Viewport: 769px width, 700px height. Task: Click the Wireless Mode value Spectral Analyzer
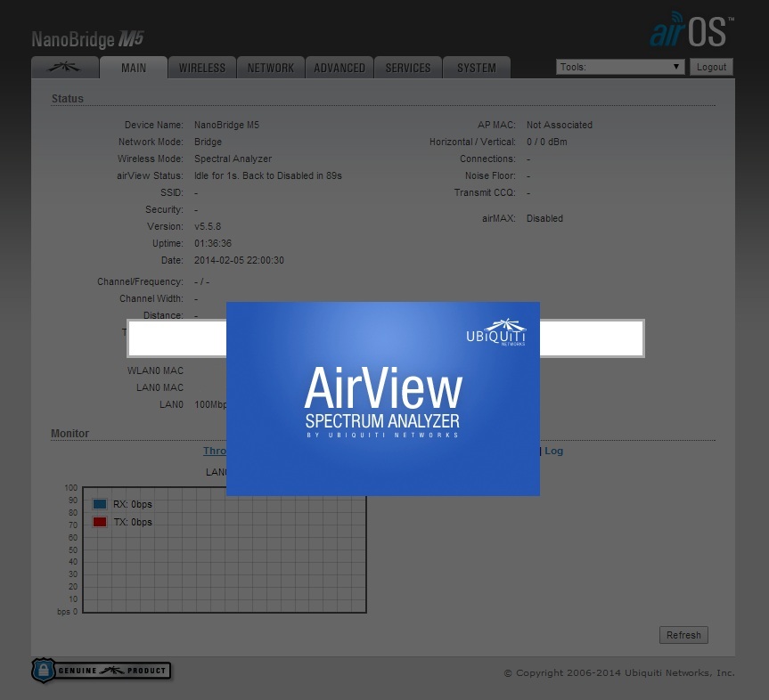tap(233, 159)
